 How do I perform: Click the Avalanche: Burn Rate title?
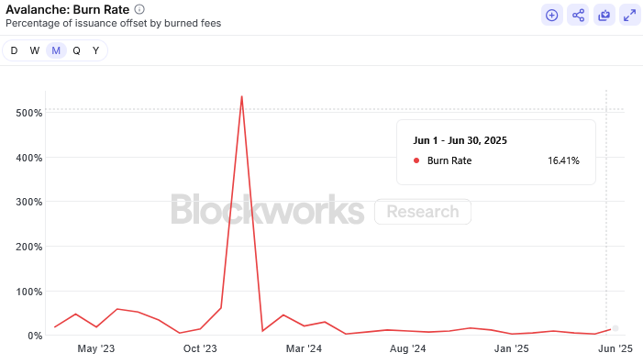tap(67, 9)
